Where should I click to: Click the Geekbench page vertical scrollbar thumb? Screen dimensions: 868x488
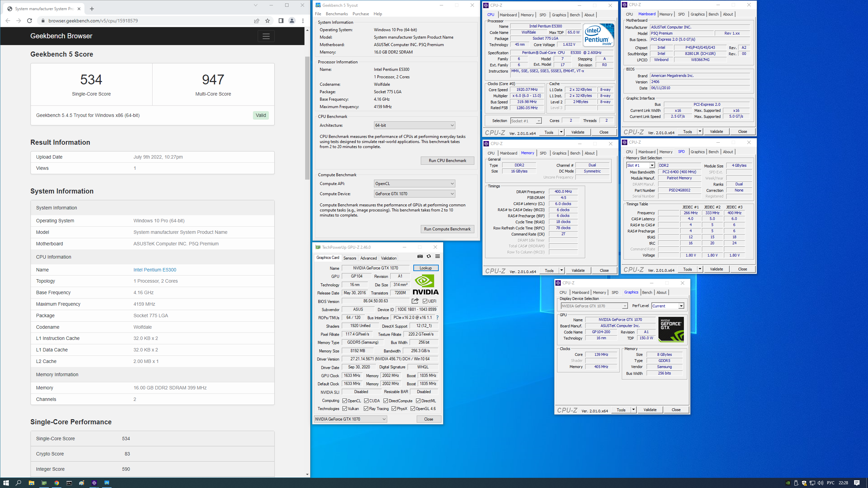[307, 118]
